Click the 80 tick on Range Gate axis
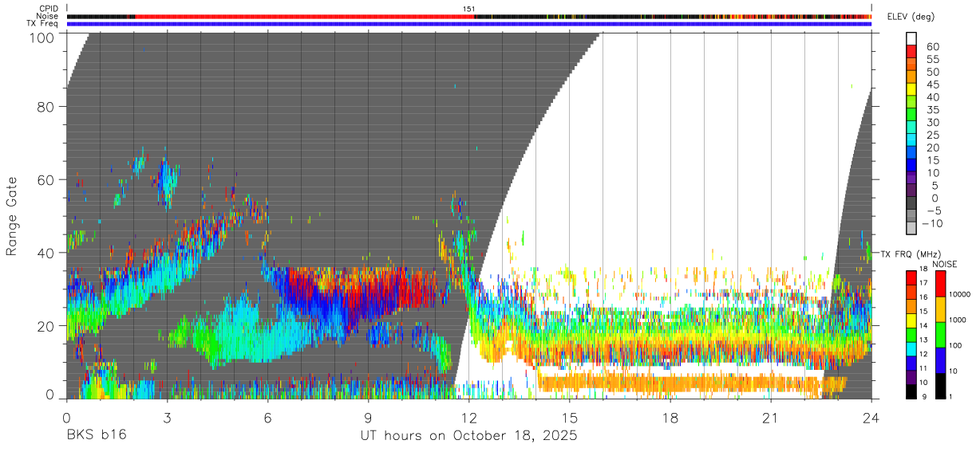 point(46,106)
